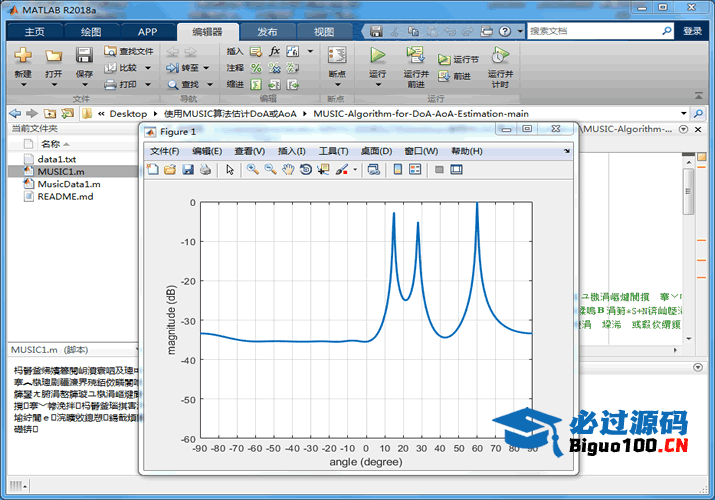Toggle the pan hand tool in Figure
This screenshot has height=500, width=715.
(288, 170)
